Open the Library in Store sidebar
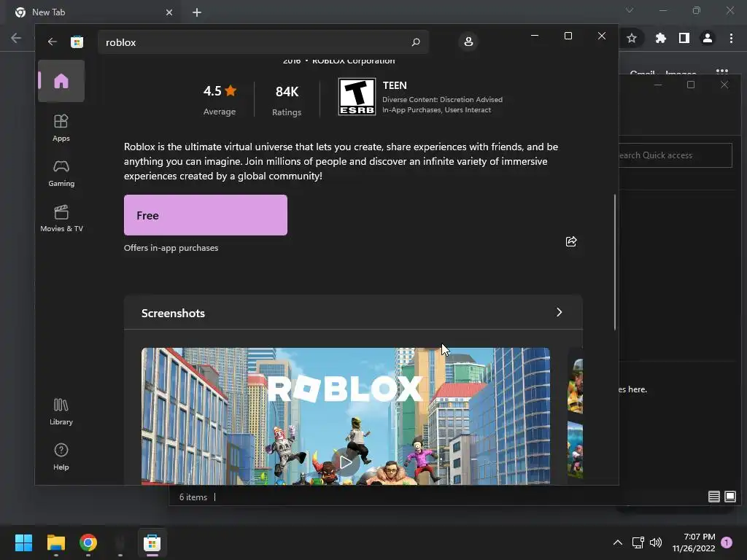This screenshot has height=560, width=747. click(61, 411)
